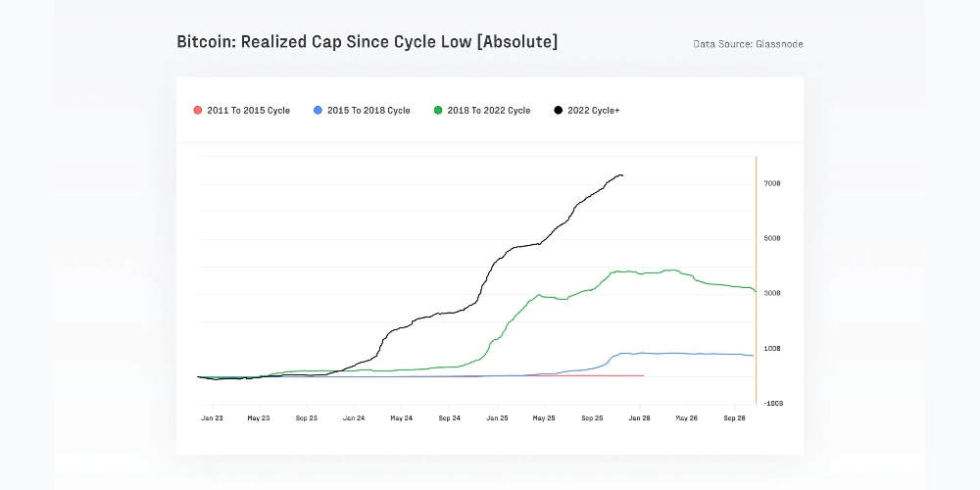The width and height of the screenshot is (980, 490).
Task: Click the blue 2015 To 2018 Cycle legend dot
Action: pos(318,111)
